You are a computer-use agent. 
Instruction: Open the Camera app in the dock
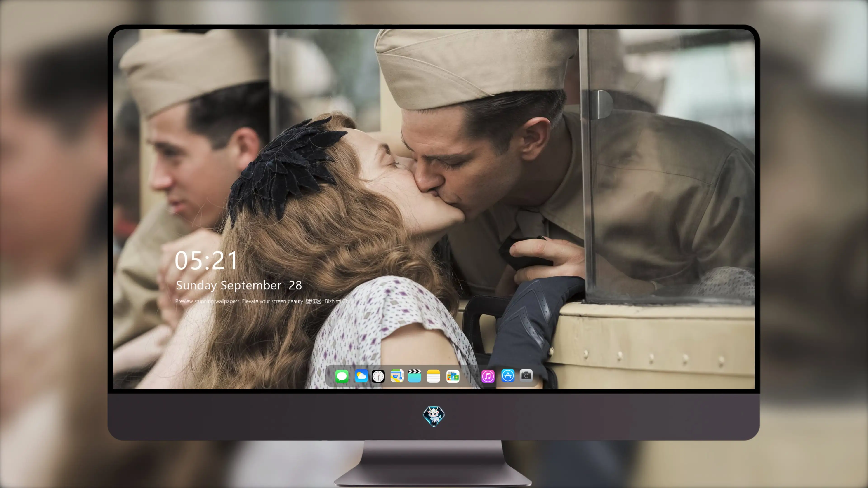coord(526,375)
